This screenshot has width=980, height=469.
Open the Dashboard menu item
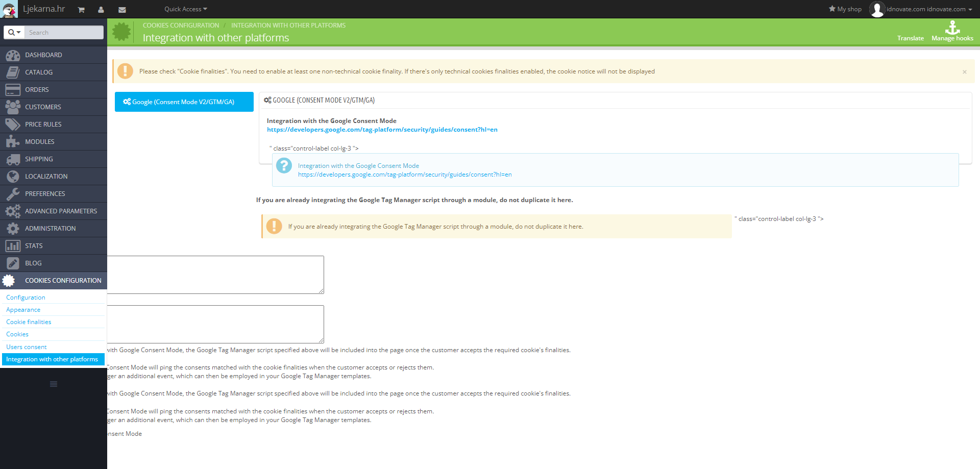click(x=54, y=55)
